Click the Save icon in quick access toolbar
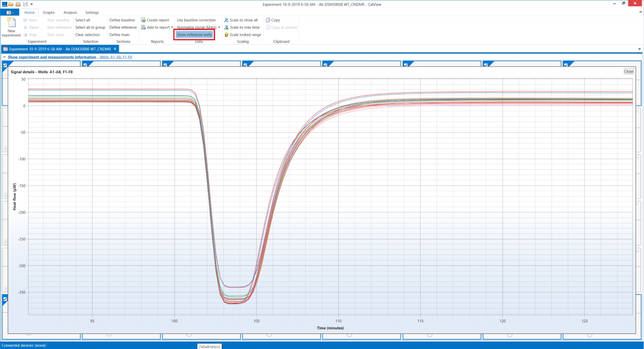The image size is (644, 349). [x=25, y=4]
